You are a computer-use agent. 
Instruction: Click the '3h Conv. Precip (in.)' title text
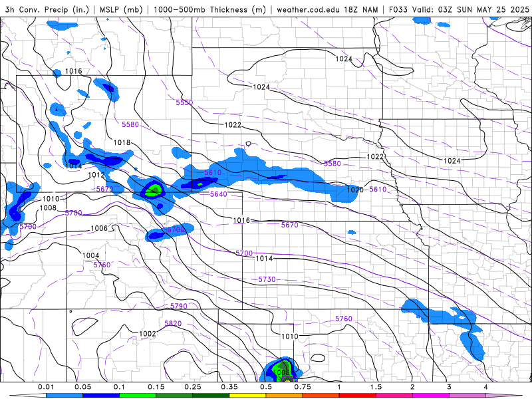coord(47,10)
